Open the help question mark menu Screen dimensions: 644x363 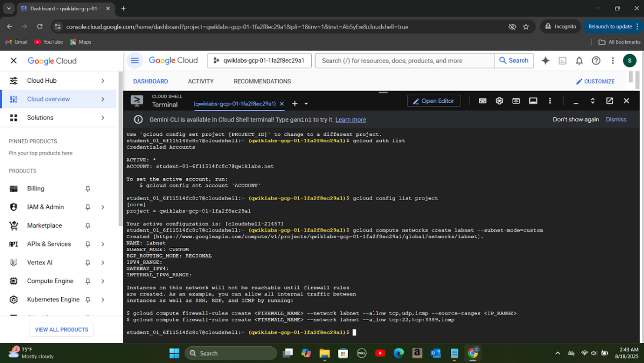tap(596, 61)
